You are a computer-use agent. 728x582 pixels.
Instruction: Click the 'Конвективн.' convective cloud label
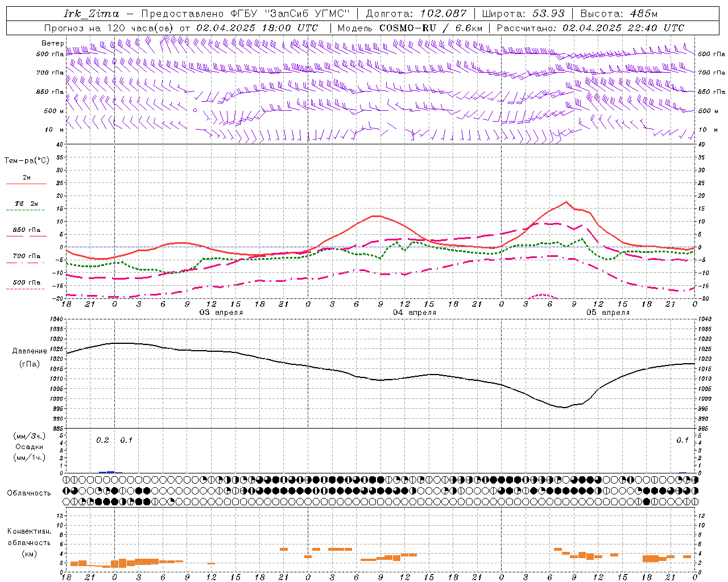(x=29, y=531)
